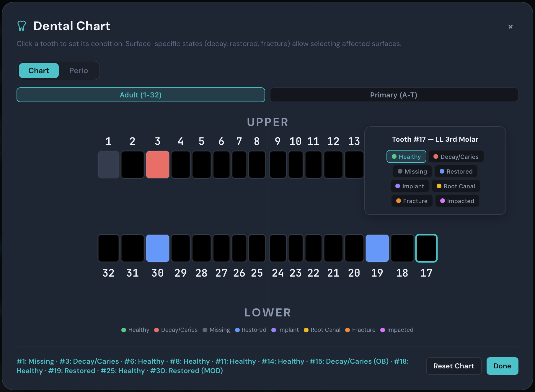The image size is (535, 392).
Task: Select tooth #3 showing decay
Action: [x=158, y=164]
